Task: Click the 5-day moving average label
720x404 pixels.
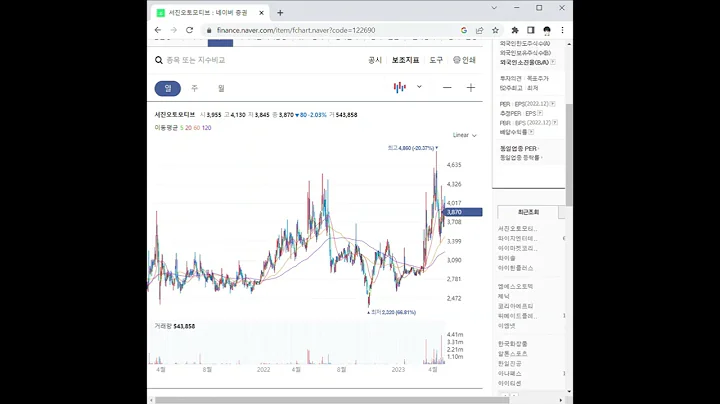Action: point(181,128)
